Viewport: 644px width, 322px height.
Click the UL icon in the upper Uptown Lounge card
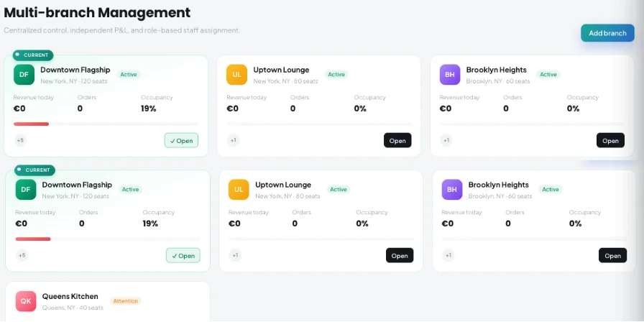pyautogui.click(x=236, y=74)
